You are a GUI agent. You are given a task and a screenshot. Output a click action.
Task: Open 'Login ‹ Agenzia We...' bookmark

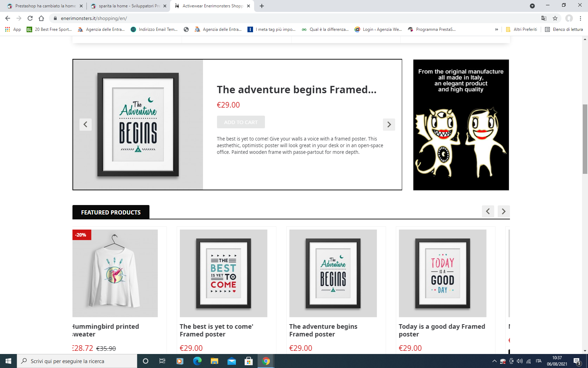click(378, 29)
